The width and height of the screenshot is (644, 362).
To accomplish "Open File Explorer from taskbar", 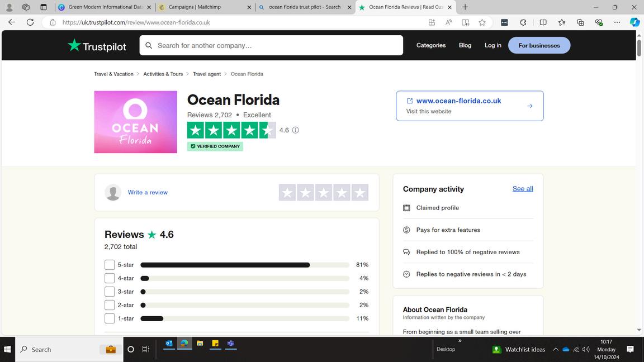I will [200, 344].
